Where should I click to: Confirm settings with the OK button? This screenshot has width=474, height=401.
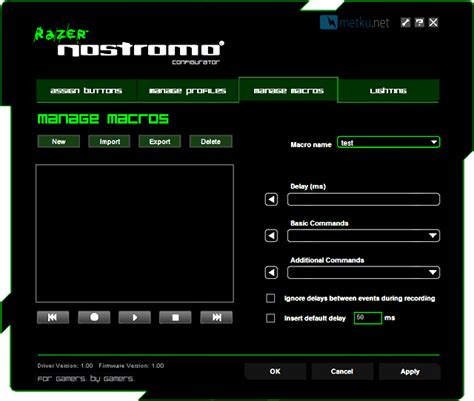(x=275, y=371)
